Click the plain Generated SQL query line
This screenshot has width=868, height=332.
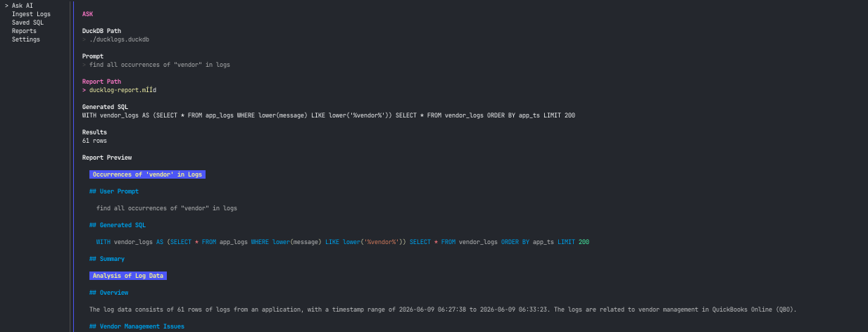click(329, 115)
